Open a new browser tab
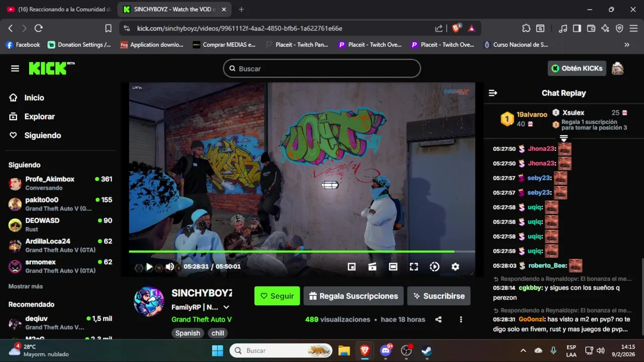The height and width of the screenshot is (362, 644). (x=242, y=10)
